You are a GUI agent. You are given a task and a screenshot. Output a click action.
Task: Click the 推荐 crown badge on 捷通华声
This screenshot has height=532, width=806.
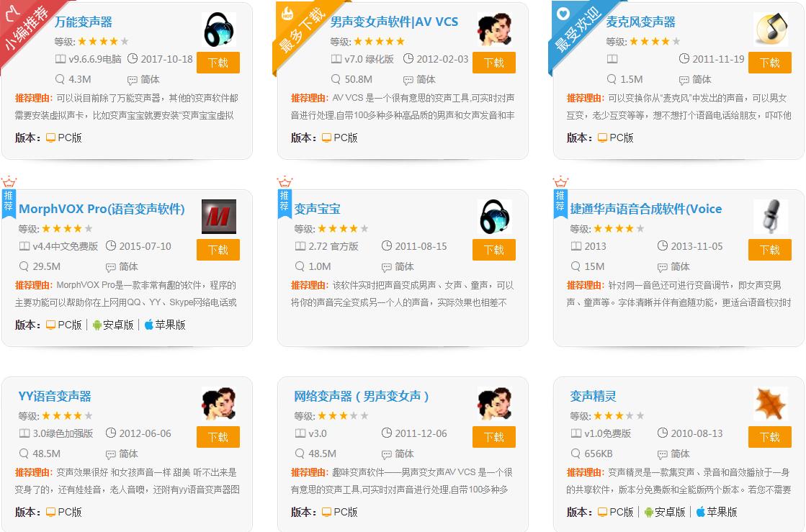point(560,198)
